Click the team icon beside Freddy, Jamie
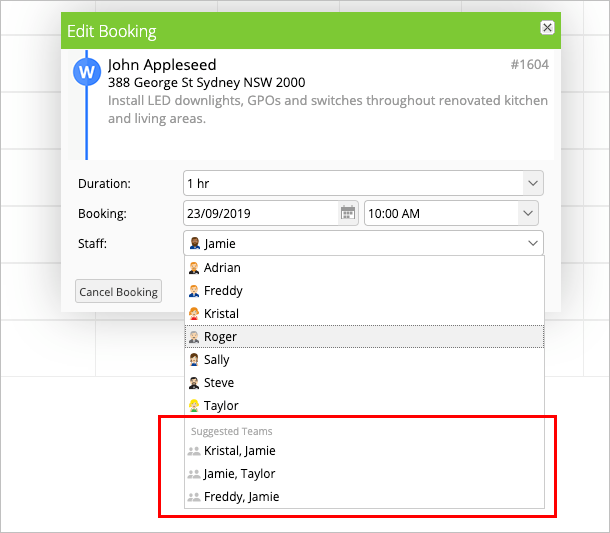The height and width of the screenshot is (533, 610). pos(194,497)
